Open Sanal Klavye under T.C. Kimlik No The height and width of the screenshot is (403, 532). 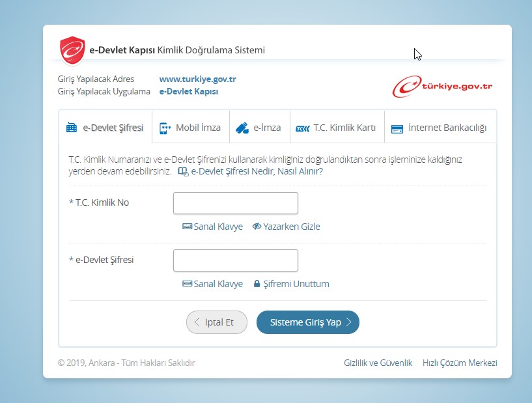pyautogui.click(x=212, y=227)
